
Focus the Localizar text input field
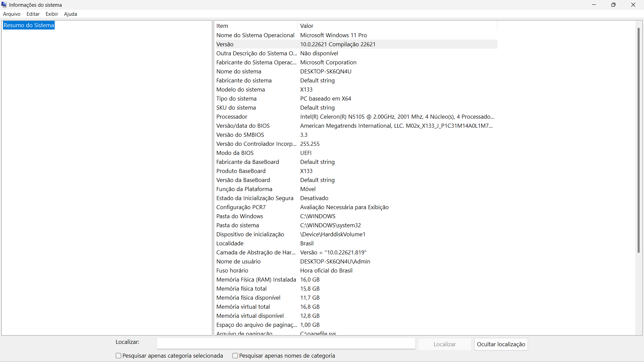coord(286,344)
